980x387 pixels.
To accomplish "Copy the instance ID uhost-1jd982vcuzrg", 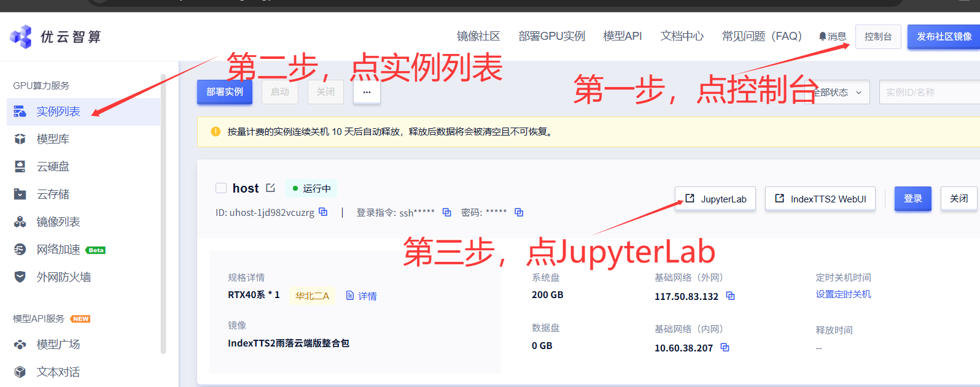I will 323,212.
